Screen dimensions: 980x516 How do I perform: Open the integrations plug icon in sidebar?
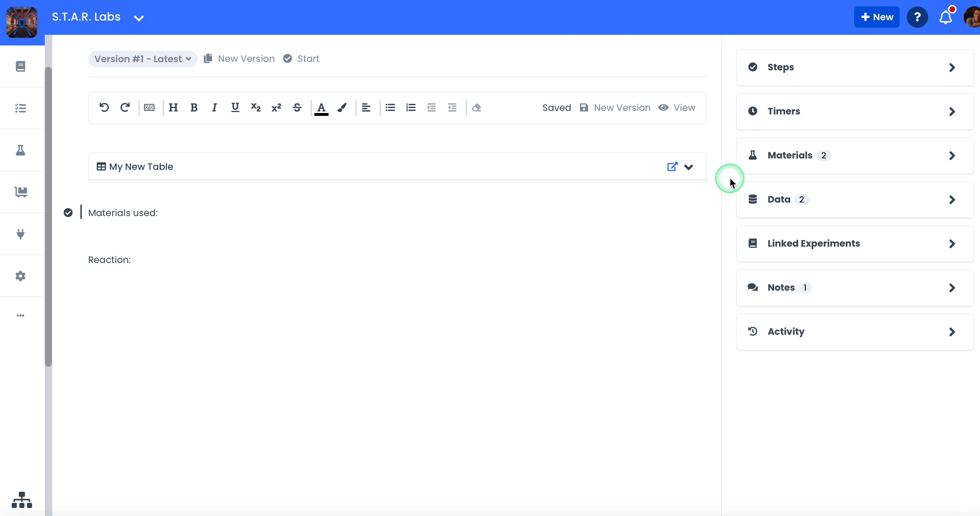tap(21, 234)
